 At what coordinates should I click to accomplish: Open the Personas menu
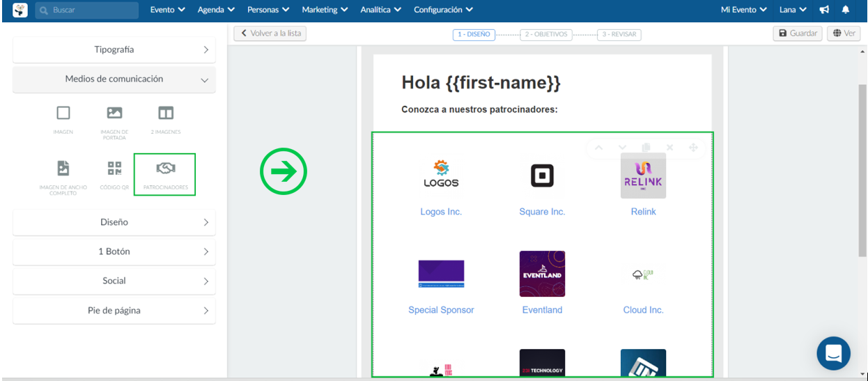pyautogui.click(x=268, y=10)
